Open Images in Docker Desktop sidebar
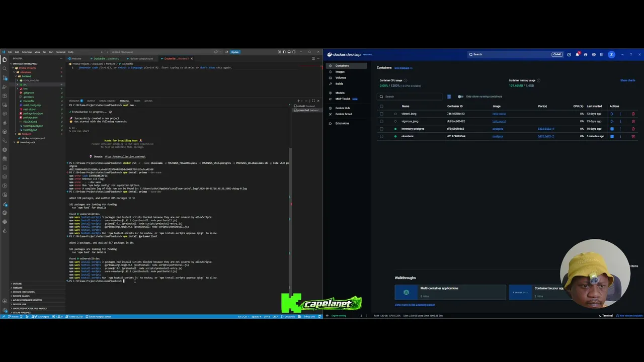Viewport: 644px width, 362px height. click(340, 72)
